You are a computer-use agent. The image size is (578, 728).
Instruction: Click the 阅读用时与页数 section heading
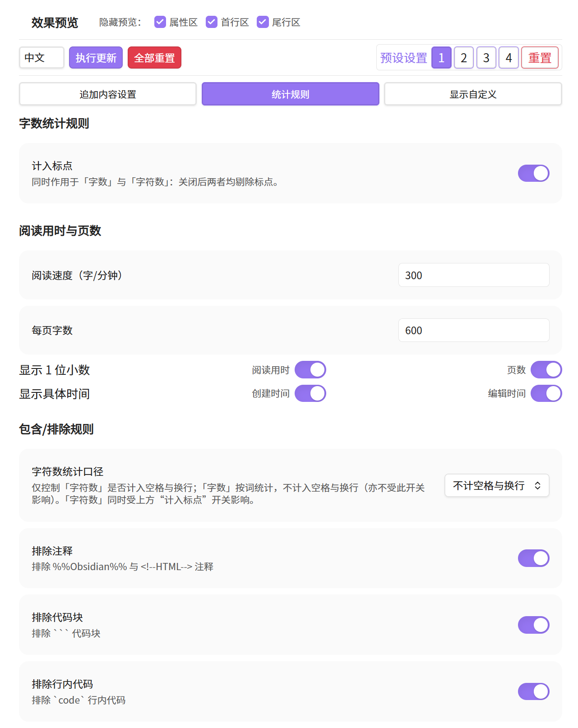point(60,230)
